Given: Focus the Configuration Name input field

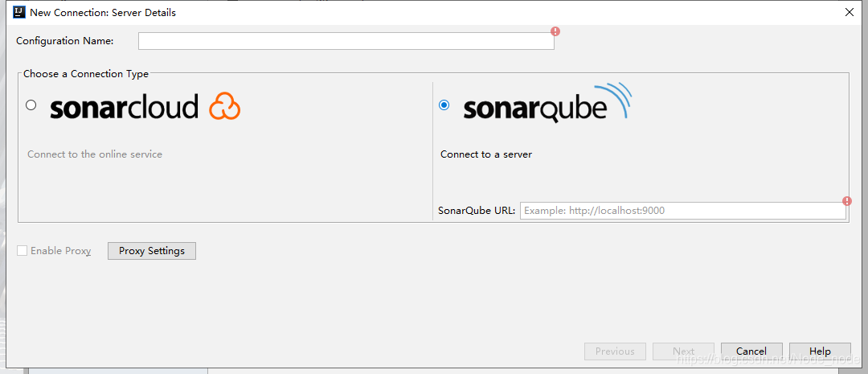Looking at the screenshot, I should point(346,41).
